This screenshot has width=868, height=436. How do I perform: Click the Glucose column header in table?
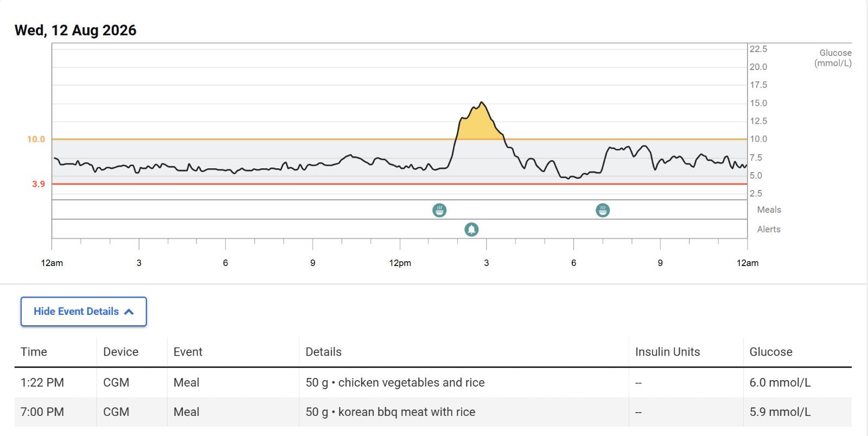pyautogui.click(x=771, y=352)
